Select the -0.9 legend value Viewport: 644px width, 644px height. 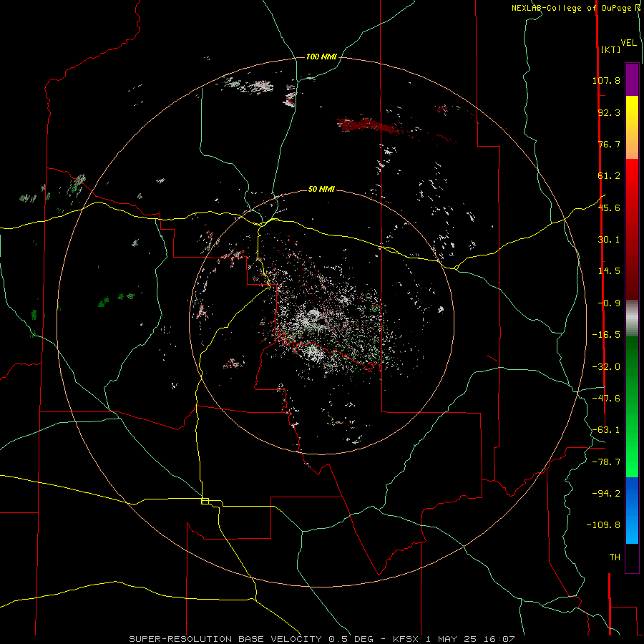[609, 303]
